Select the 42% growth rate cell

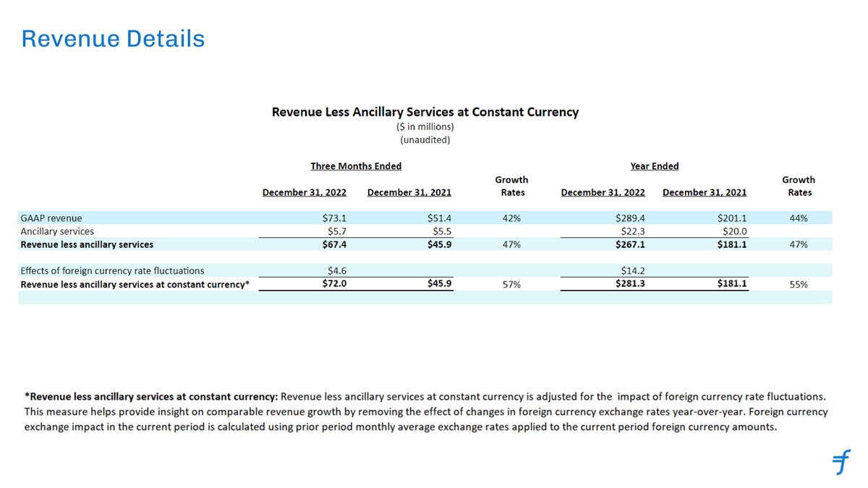[x=511, y=218]
